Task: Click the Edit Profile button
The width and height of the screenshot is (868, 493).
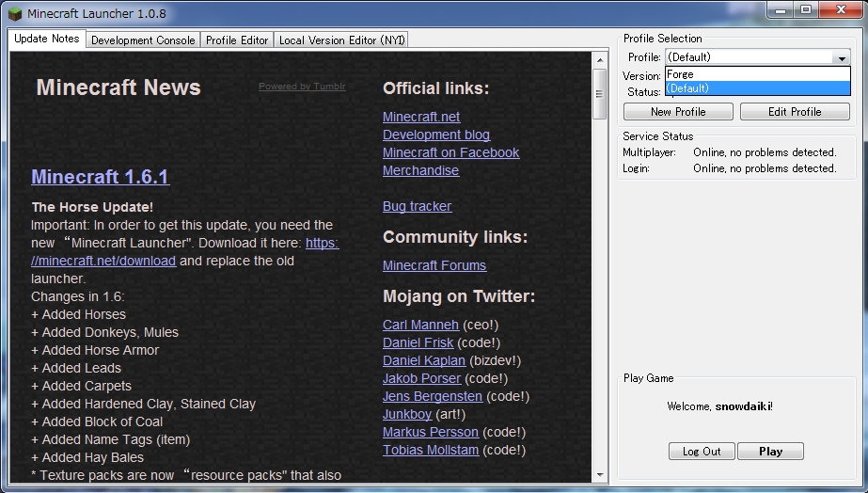Action: click(795, 111)
